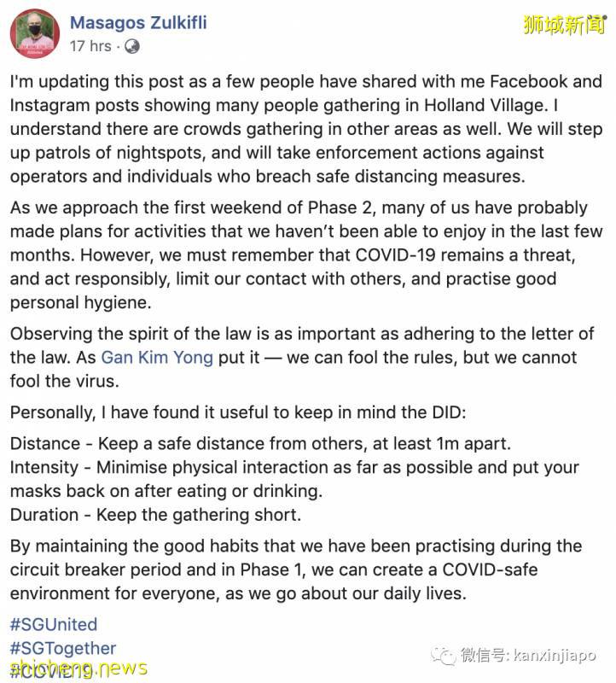This screenshot has width=616, height=683.
Task: Open the #SGUnited hashtag
Action: click(x=53, y=624)
